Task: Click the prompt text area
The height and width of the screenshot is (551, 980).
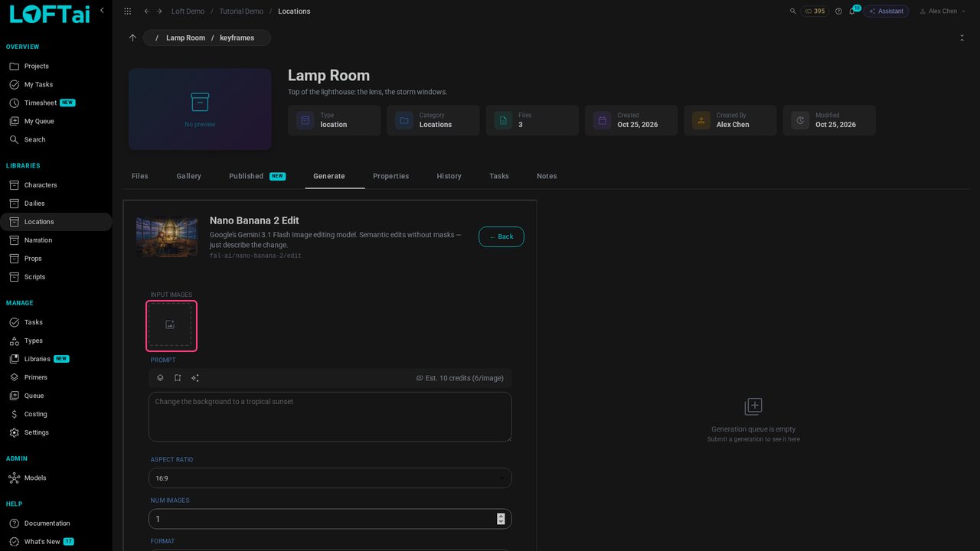Action: pyautogui.click(x=330, y=417)
